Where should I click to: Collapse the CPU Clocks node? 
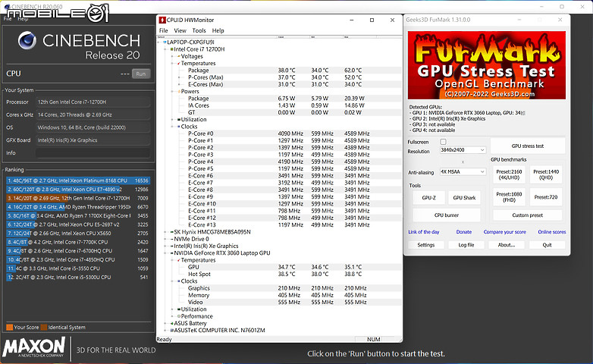pyautogui.click(x=172, y=127)
